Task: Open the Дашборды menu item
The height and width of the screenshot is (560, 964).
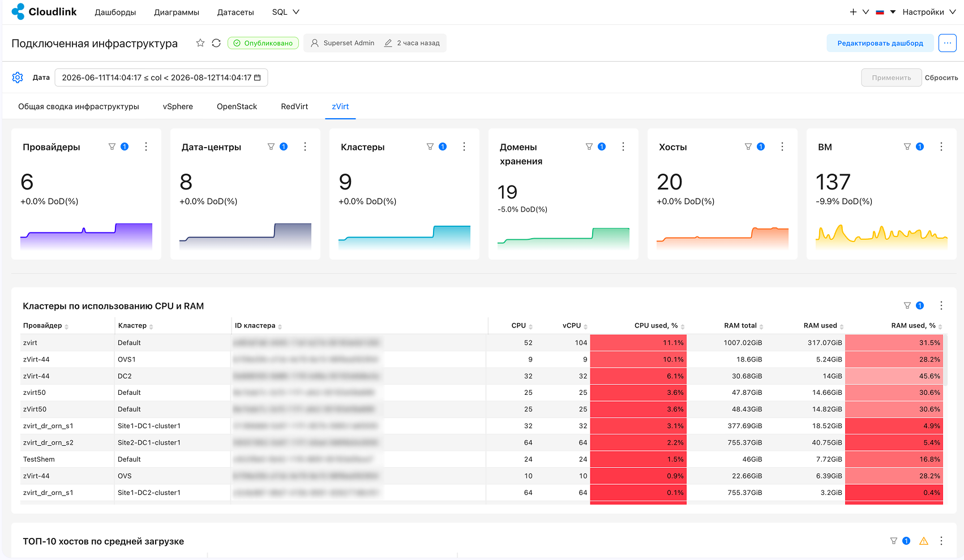Action: pos(115,12)
